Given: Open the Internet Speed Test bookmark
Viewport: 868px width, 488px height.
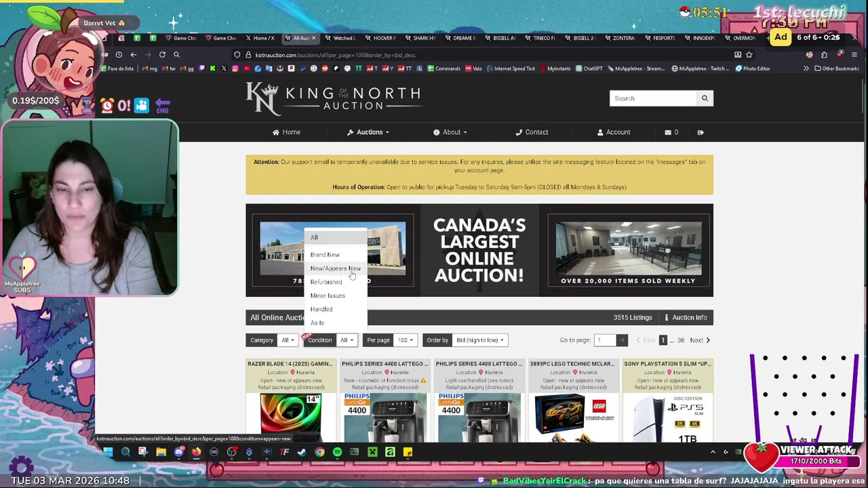Looking at the screenshot, I should pos(510,68).
